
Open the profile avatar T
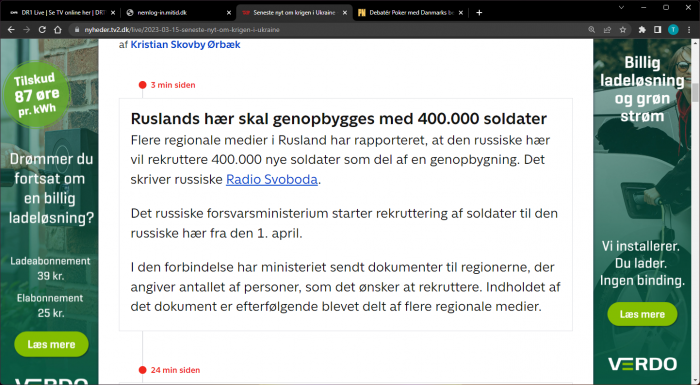pyautogui.click(x=673, y=30)
